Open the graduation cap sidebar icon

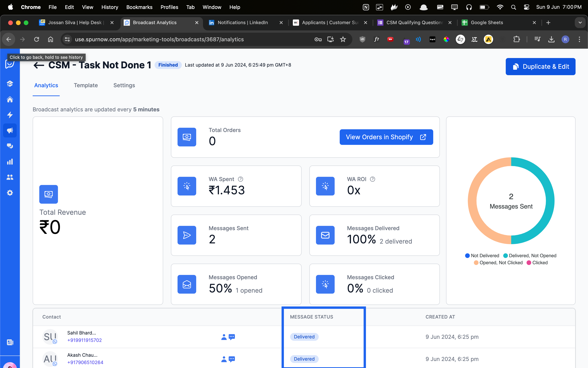10,84
